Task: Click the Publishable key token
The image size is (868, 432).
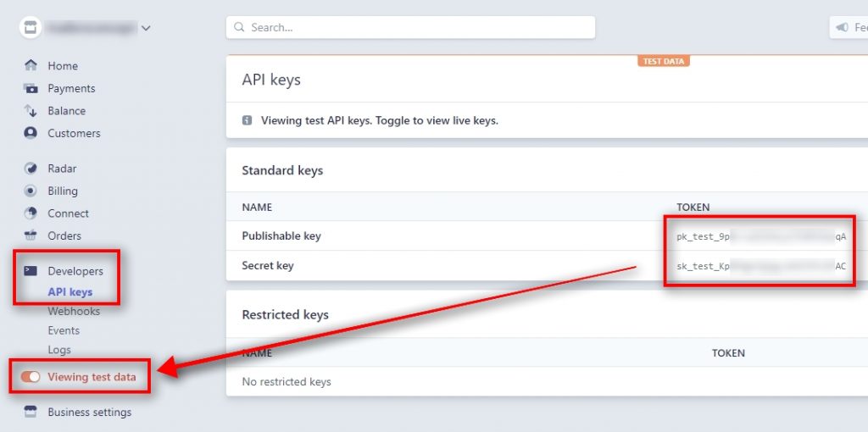Action: [760, 236]
